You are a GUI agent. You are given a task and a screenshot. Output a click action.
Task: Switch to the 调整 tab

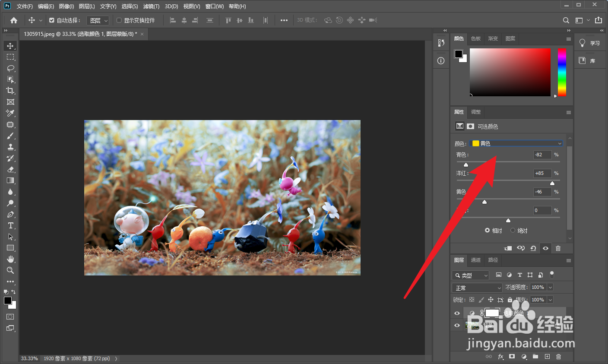[x=476, y=112]
